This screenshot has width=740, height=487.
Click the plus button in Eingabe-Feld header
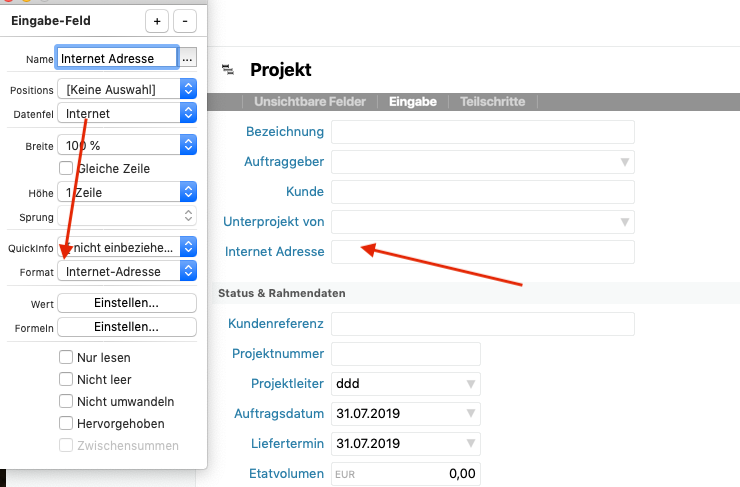click(x=157, y=21)
